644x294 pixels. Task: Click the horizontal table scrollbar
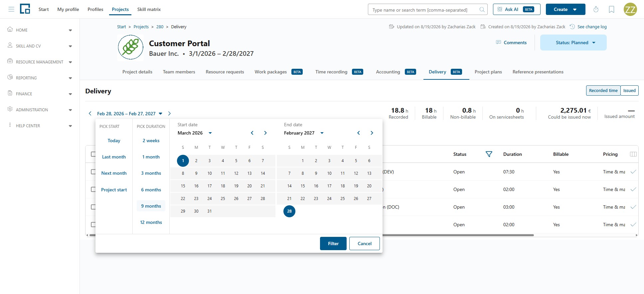click(311, 235)
